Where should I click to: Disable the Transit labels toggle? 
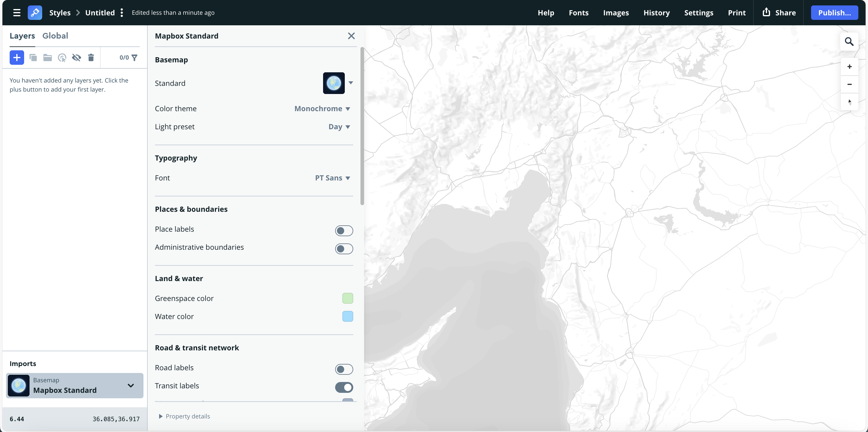pyautogui.click(x=344, y=387)
